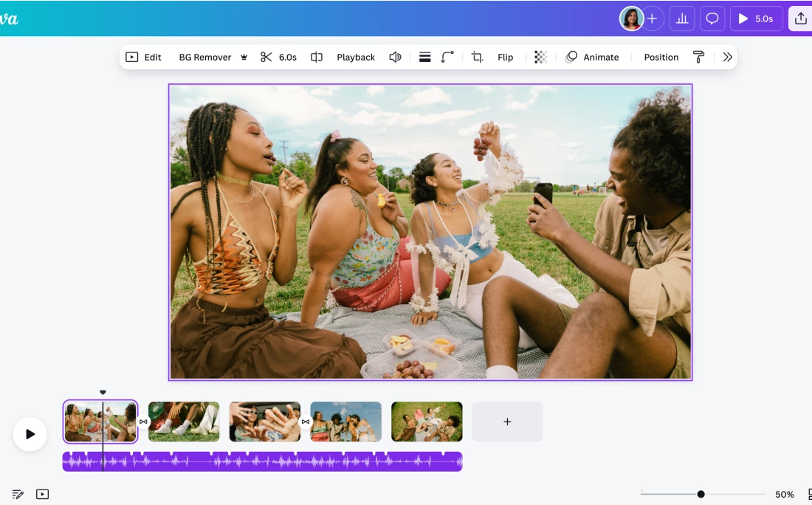Select the second clip thumbnail with sneakers

[x=184, y=422]
